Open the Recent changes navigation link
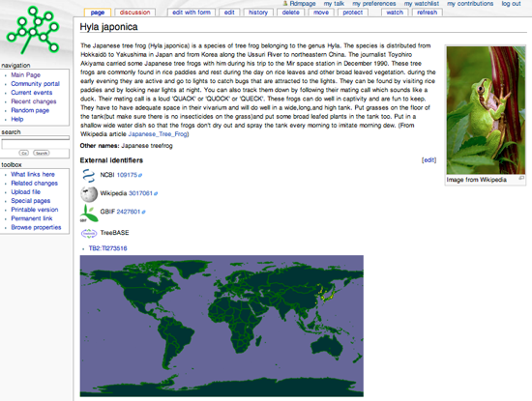Screen dimensions: 532x401 click(x=34, y=101)
